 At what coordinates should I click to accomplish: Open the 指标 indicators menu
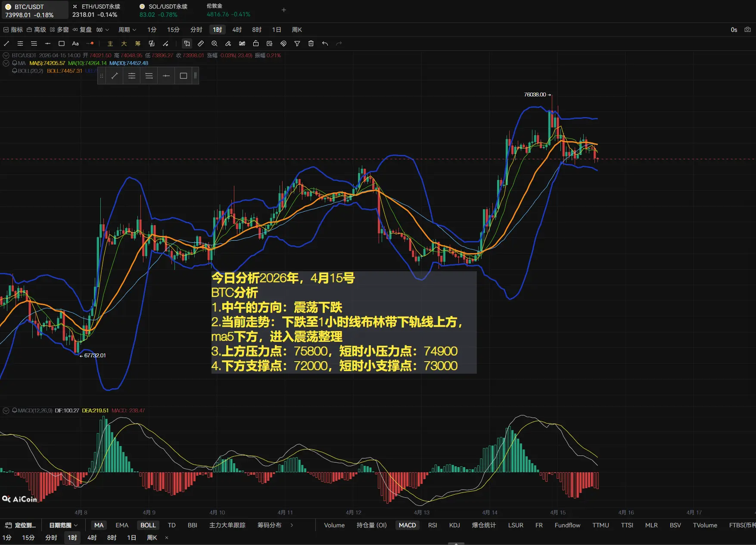pyautogui.click(x=13, y=30)
